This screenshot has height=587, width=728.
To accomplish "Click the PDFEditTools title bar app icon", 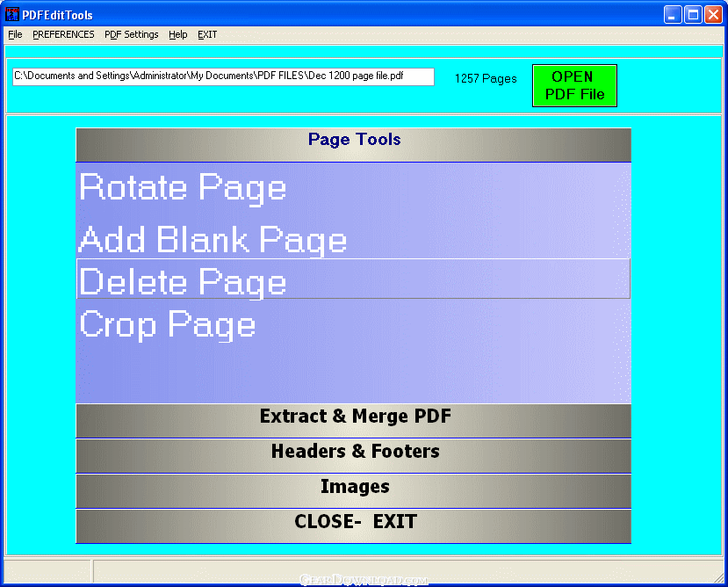I will pyautogui.click(x=11, y=14).
